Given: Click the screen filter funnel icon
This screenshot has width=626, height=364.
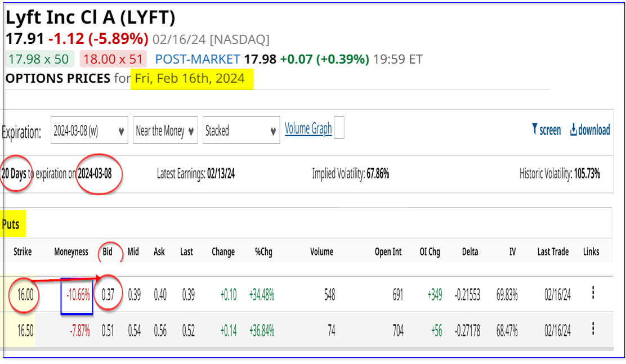Looking at the screenshot, I should [x=535, y=130].
